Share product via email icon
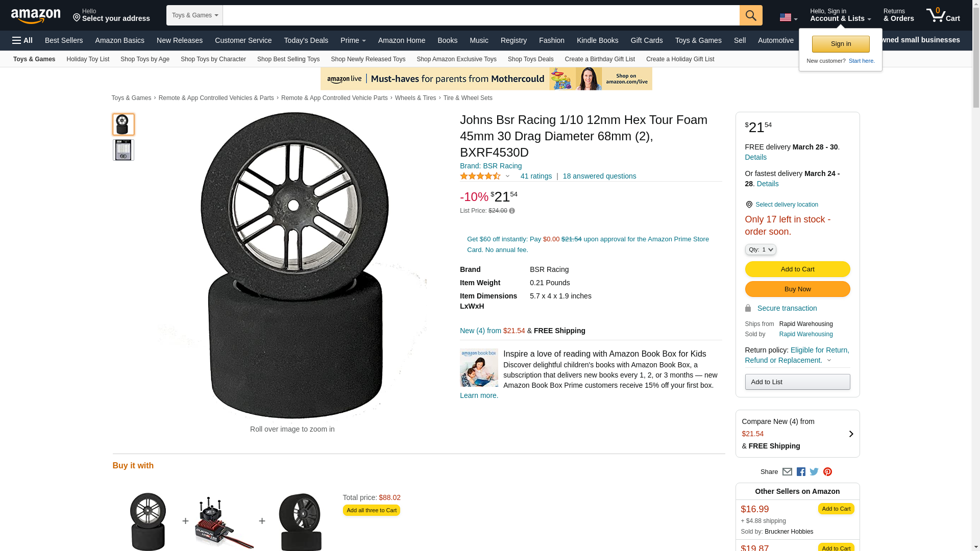This screenshot has height=551, width=980. pos(787,472)
